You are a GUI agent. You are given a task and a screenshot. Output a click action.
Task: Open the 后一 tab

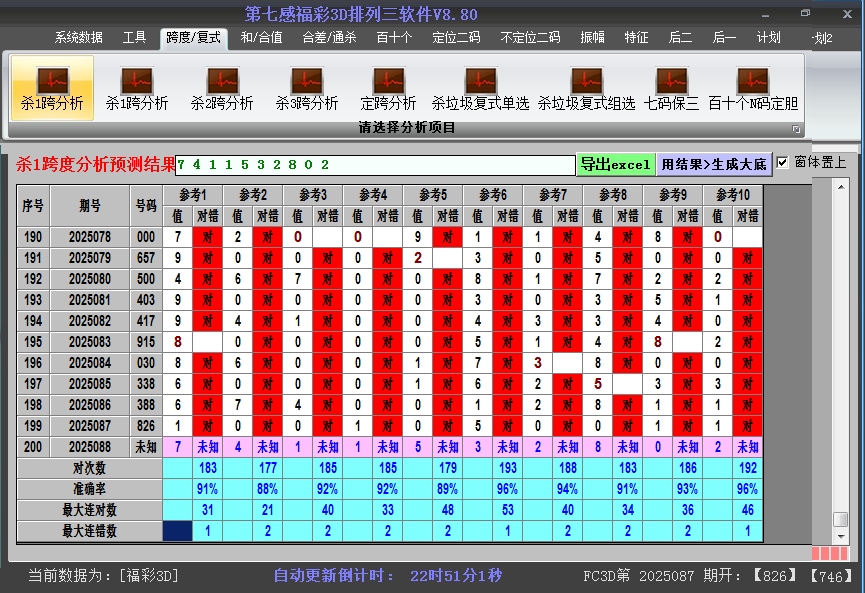pyautogui.click(x=724, y=38)
